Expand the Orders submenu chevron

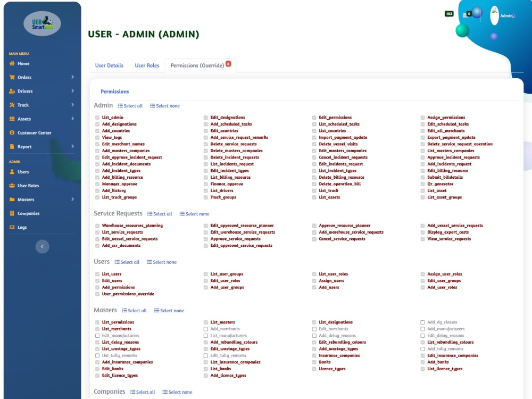coord(72,77)
